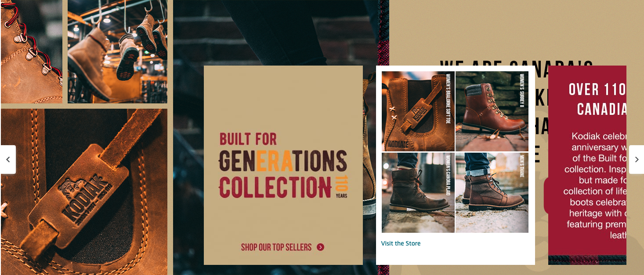Viewport: 644px width, 275px height.
Task: Go to the previous carousel slide
Action: point(8,159)
